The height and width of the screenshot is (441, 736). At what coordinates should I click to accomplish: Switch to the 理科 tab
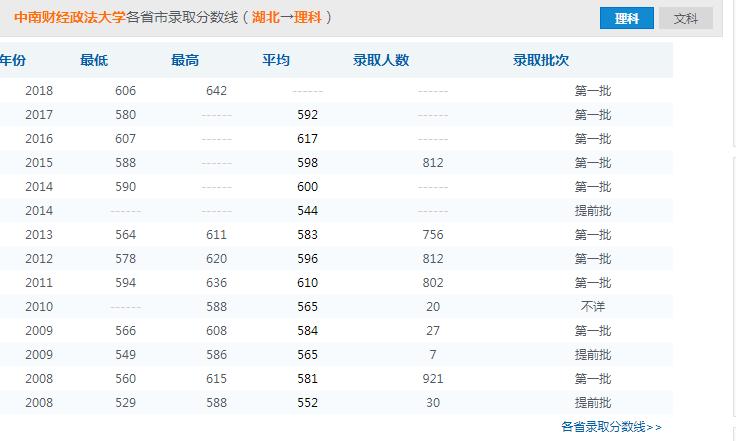pyautogui.click(x=627, y=18)
